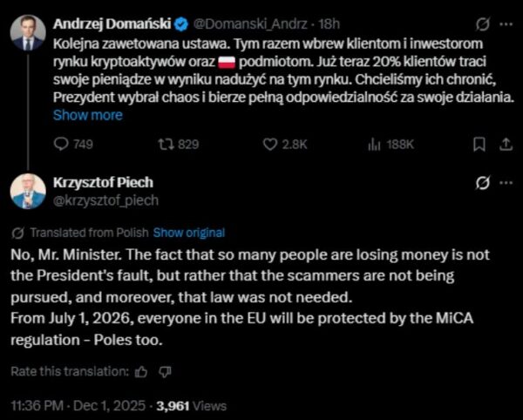Open the more options menu on Piech's reply
523x420 pixels.
tap(504, 184)
